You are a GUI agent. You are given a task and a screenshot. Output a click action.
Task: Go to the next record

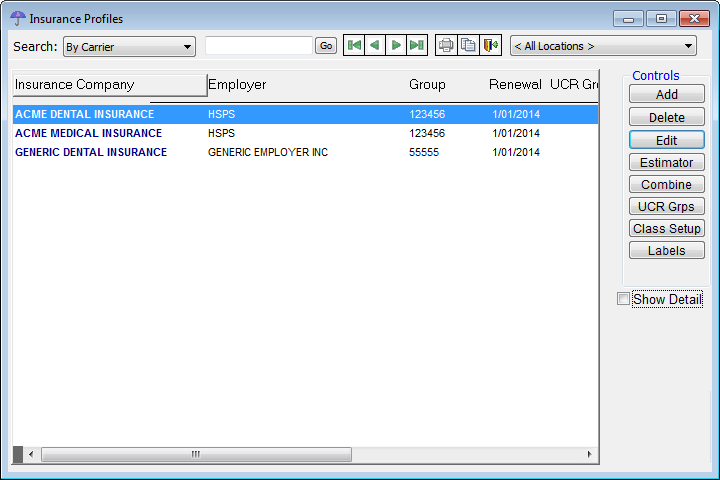[x=396, y=46]
